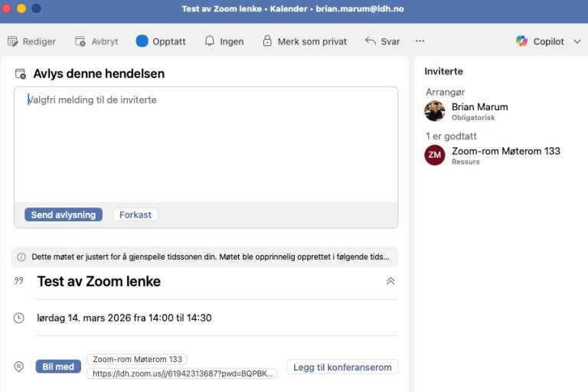588x392 pixels.
Task: Collapse details with the double-chevron arrow
Action: [x=390, y=281]
